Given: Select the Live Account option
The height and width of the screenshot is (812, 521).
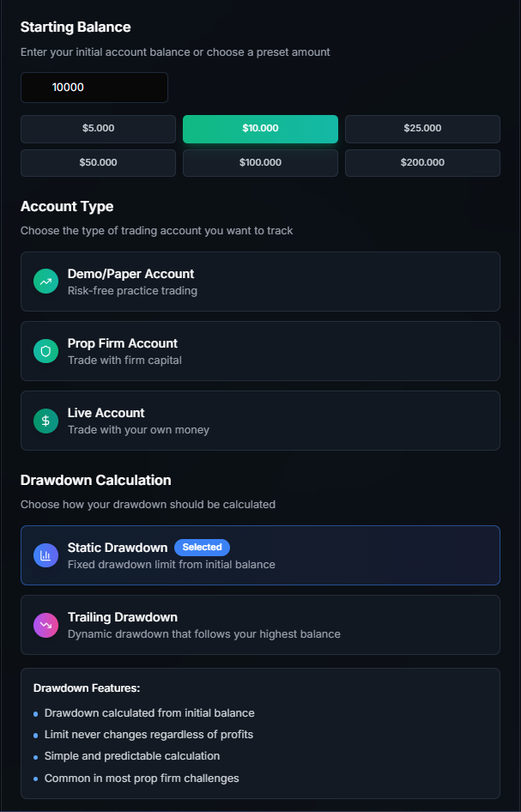Looking at the screenshot, I should (260, 421).
